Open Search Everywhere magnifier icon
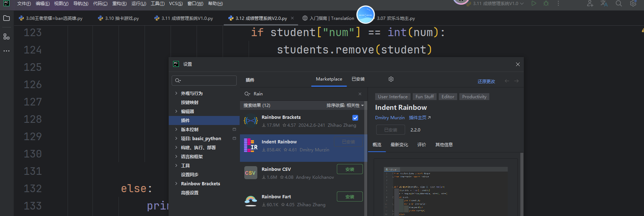 point(619,4)
